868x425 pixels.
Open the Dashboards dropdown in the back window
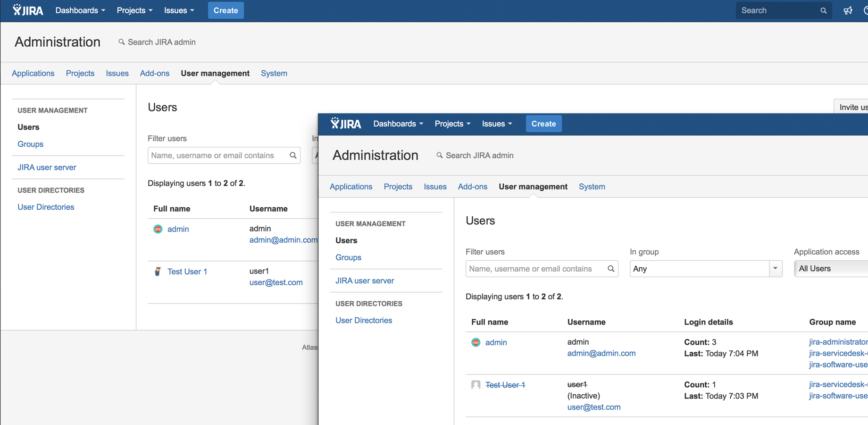tap(80, 10)
